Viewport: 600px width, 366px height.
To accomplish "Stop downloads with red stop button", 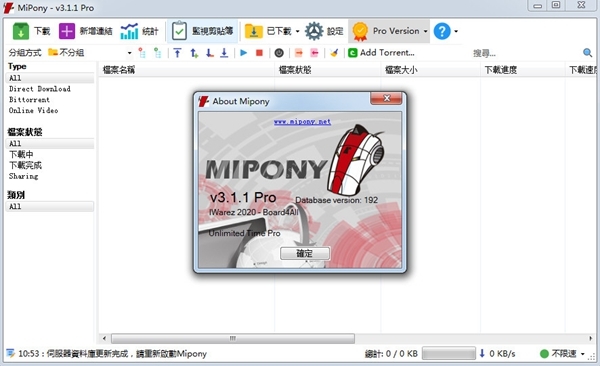I will tap(259, 53).
